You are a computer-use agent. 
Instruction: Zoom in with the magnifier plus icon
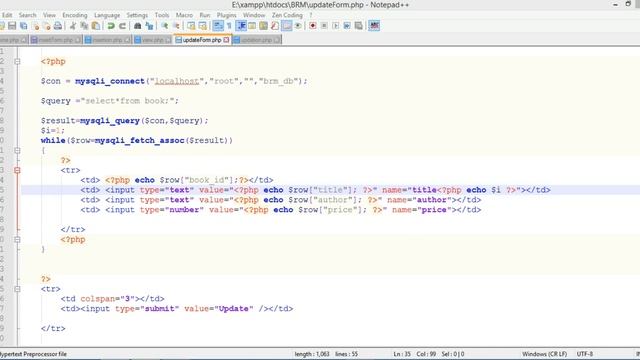(165, 26)
